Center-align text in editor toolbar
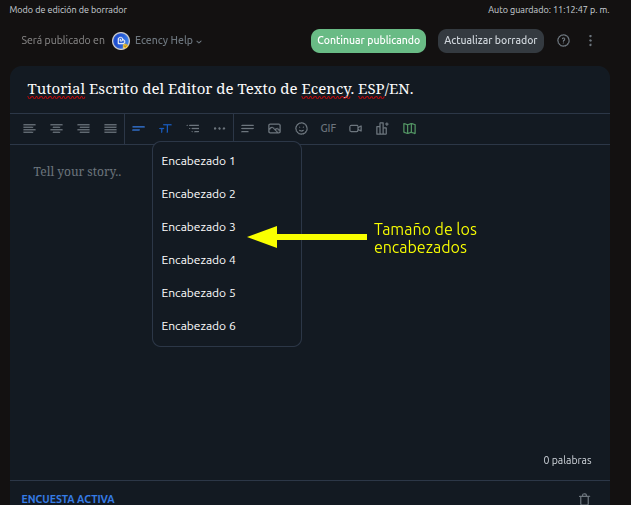Screen dimensions: 631x505 pyautogui.click(x=56, y=129)
